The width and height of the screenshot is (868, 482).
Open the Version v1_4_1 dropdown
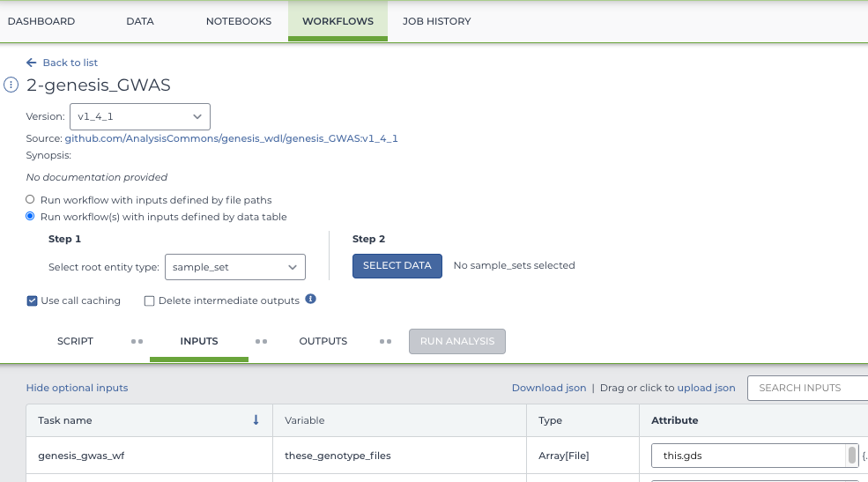coord(140,117)
